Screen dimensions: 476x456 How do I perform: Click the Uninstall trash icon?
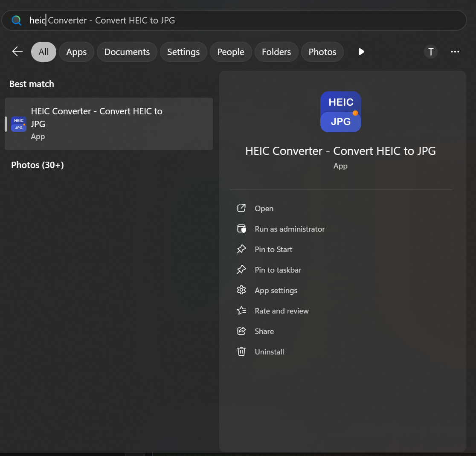(241, 351)
